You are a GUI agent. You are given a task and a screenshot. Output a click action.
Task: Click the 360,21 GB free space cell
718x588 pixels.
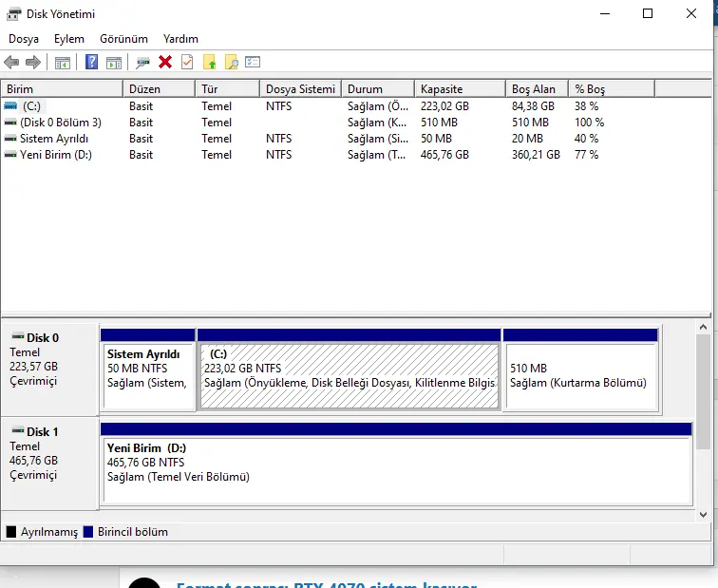[x=536, y=155]
